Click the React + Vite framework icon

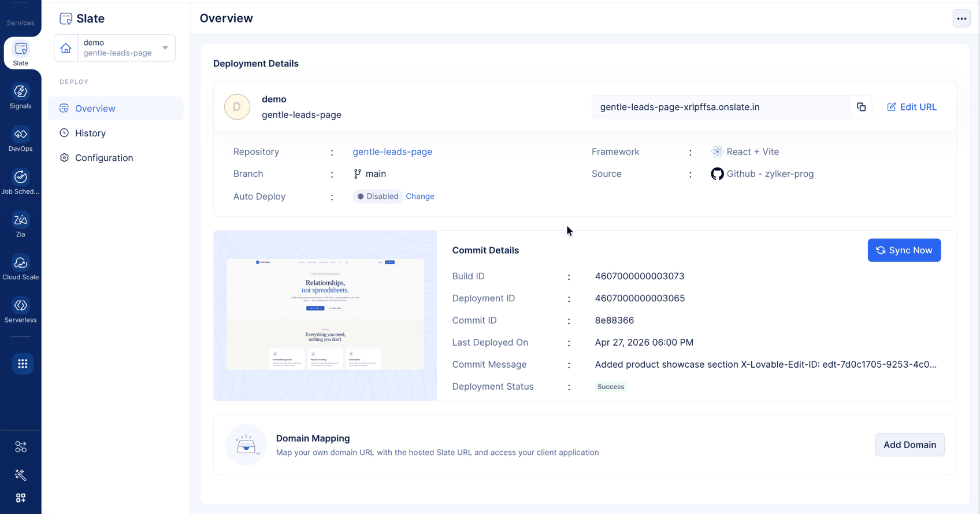(717, 152)
